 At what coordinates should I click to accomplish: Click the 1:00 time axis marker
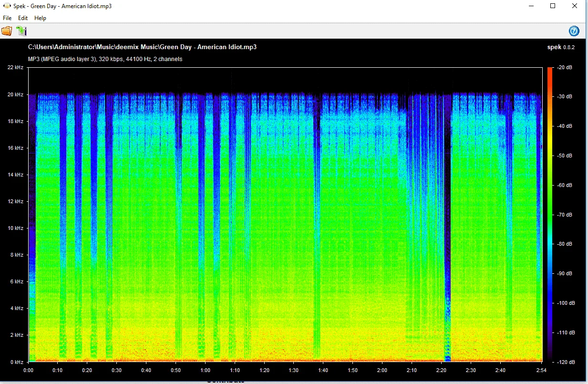point(206,371)
